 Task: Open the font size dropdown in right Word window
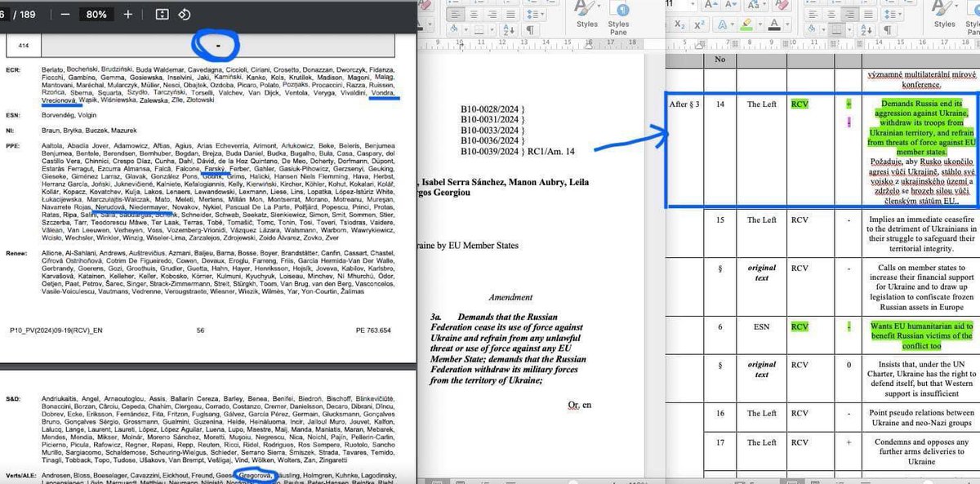click(x=693, y=4)
